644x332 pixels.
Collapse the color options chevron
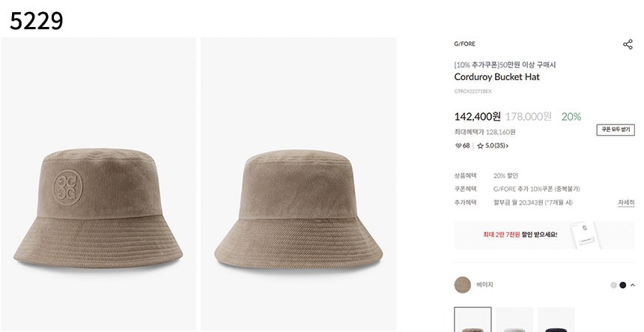tap(632, 285)
